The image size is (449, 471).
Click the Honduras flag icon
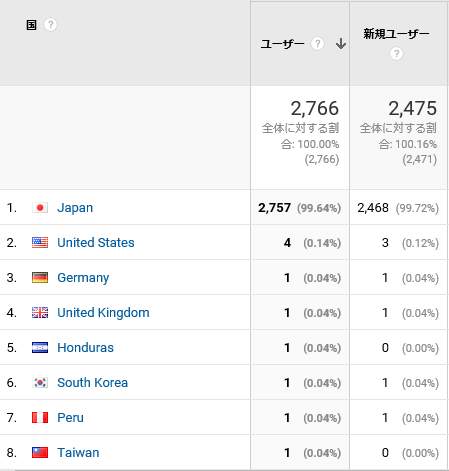click(x=40, y=348)
